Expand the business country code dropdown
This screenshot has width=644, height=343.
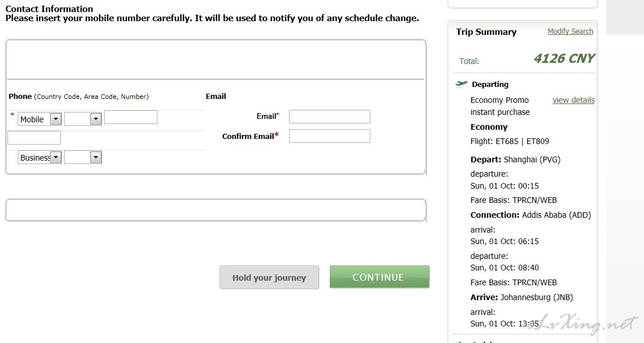(82, 157)
